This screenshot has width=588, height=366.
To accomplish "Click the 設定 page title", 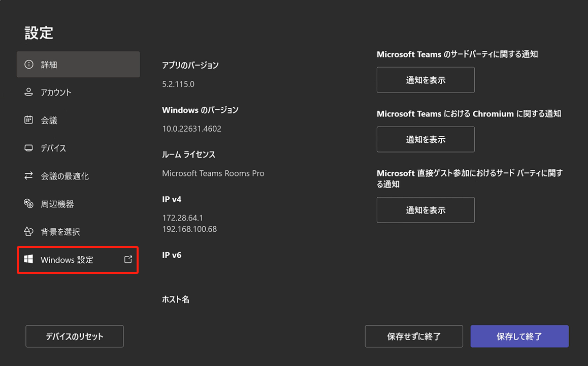I will coord(39,33).
